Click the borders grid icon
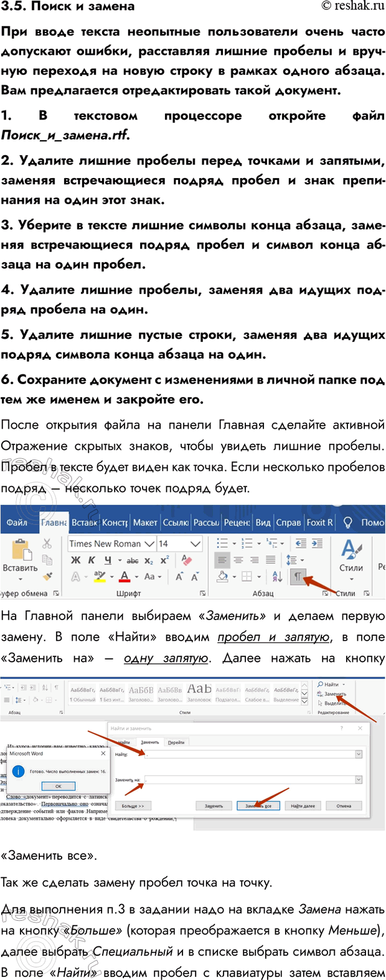 (247, 577)
